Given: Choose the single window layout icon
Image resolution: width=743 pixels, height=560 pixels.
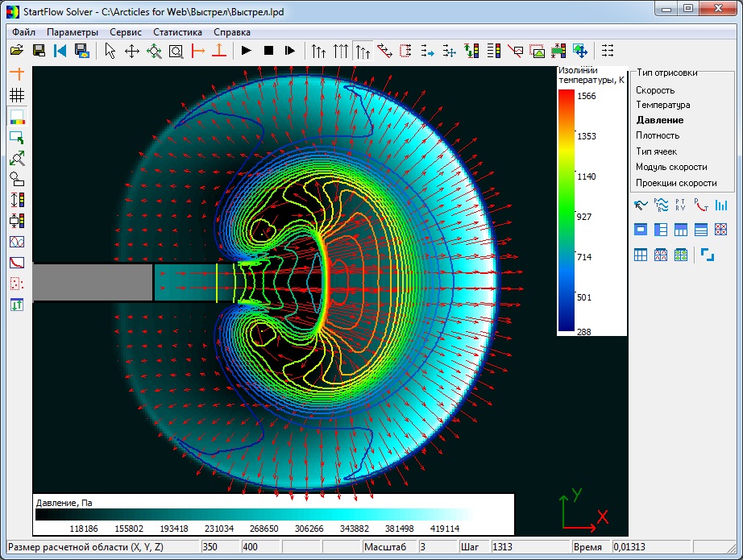Looking at the screenshot, I should [x=641, y=230].
